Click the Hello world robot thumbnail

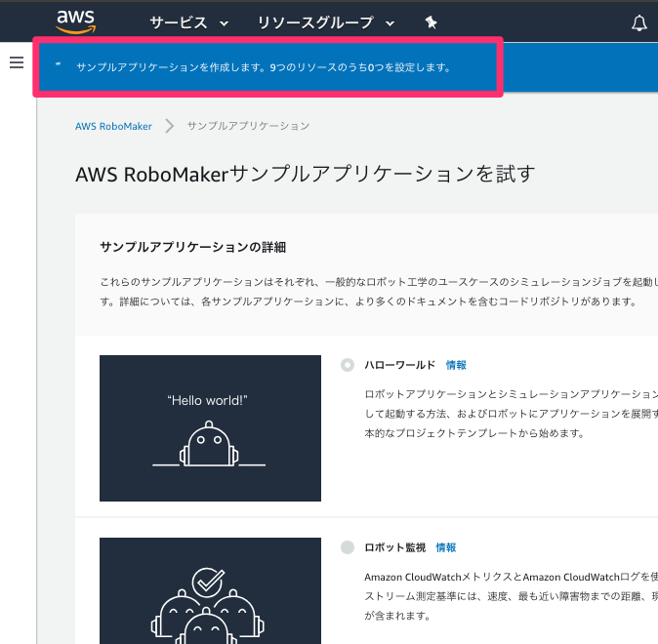[210, 428]
